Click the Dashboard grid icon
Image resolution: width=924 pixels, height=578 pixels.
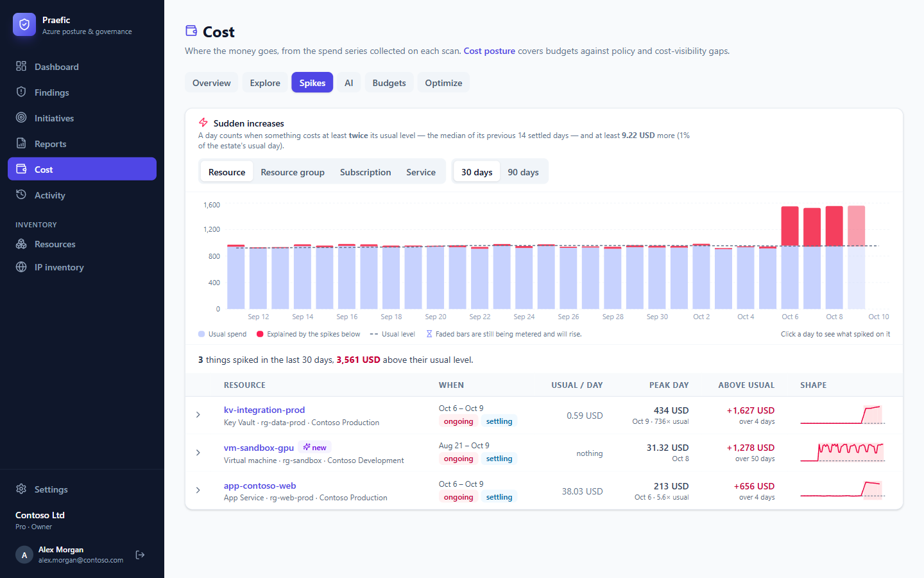point(21,66)
